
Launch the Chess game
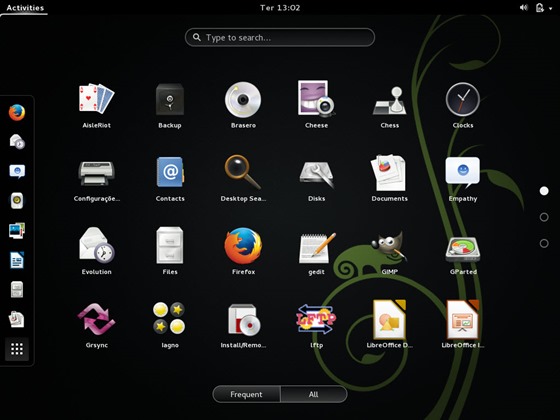390,101
